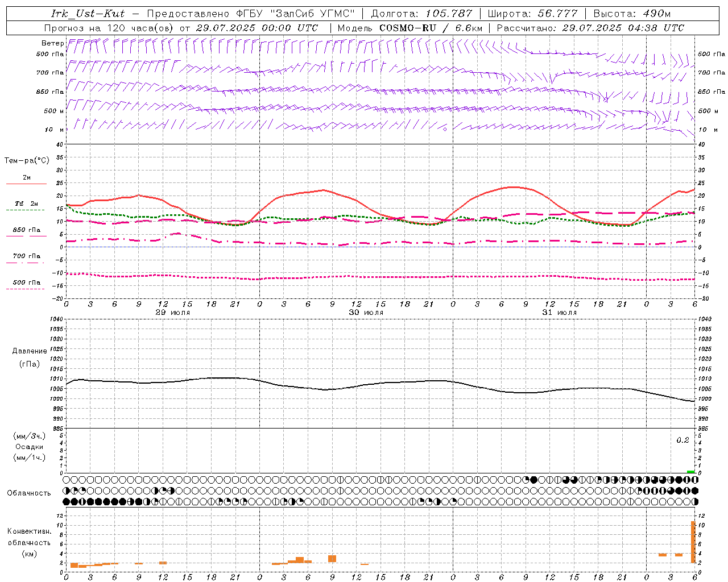This screenshot has width=728, height=582.
Task: Click the 29 июля date label
Action: [x=173, y=313]
